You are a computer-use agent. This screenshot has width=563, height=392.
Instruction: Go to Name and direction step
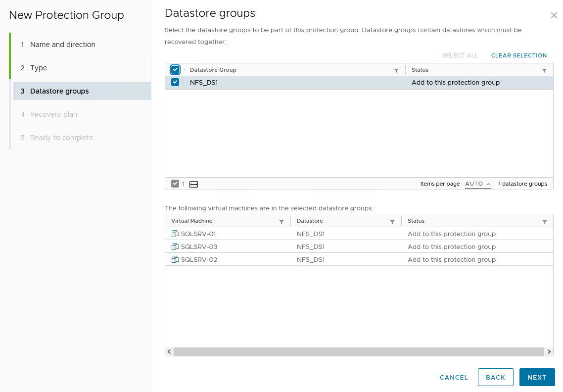coord(62,45)
